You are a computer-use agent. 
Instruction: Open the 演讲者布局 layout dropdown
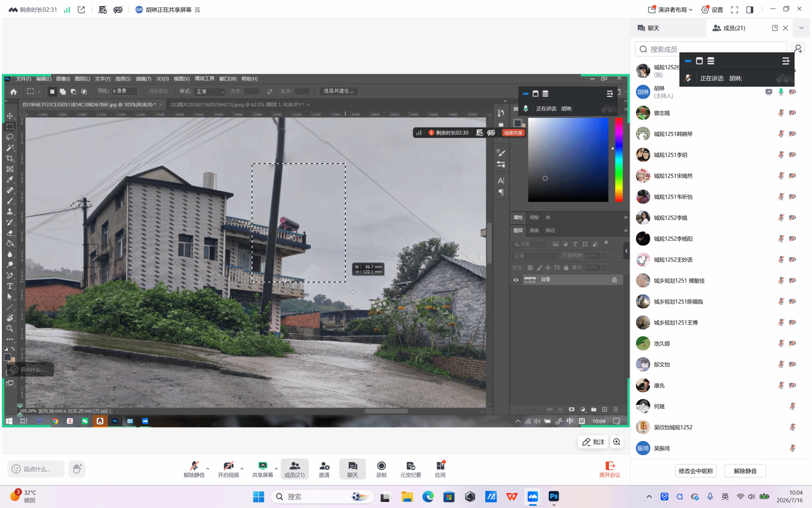pyautogui.click(x=671, y=10)
